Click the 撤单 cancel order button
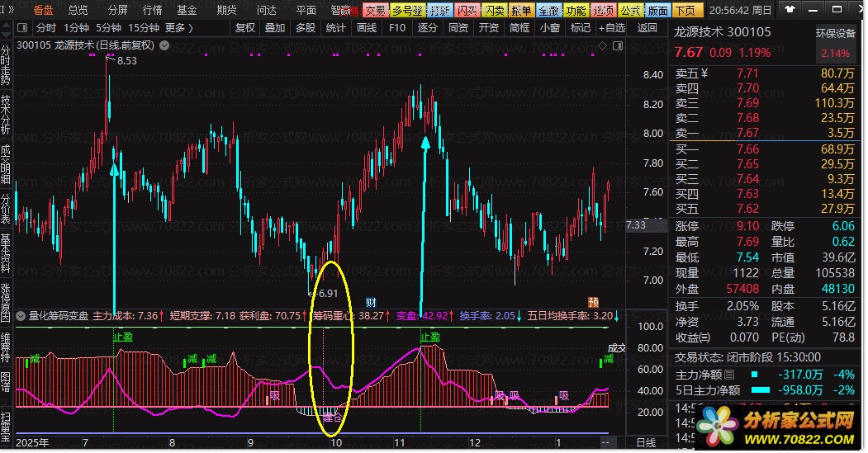868x453 pixels. 521,11
